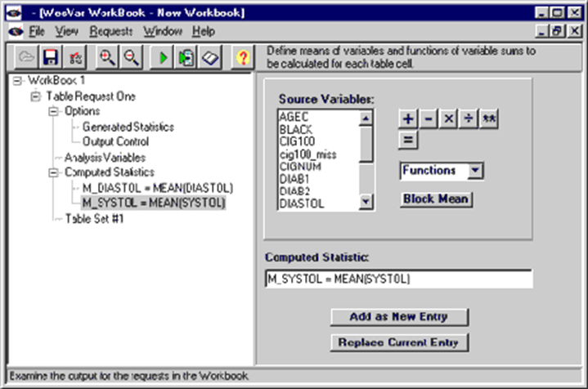Open the Help menu
The image size is (588, 389).
pyautogui.click(x=204, y=32)
